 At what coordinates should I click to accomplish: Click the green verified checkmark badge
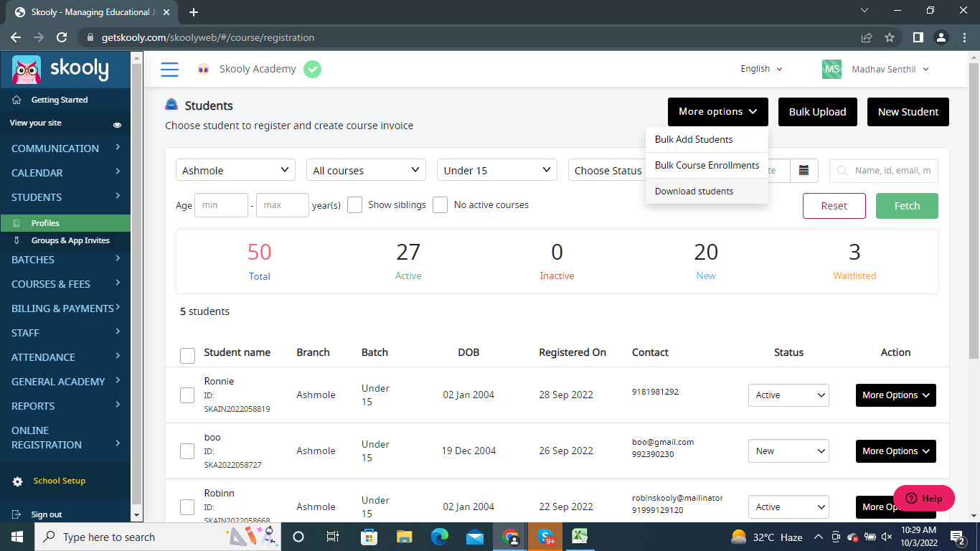click(312, 69)
